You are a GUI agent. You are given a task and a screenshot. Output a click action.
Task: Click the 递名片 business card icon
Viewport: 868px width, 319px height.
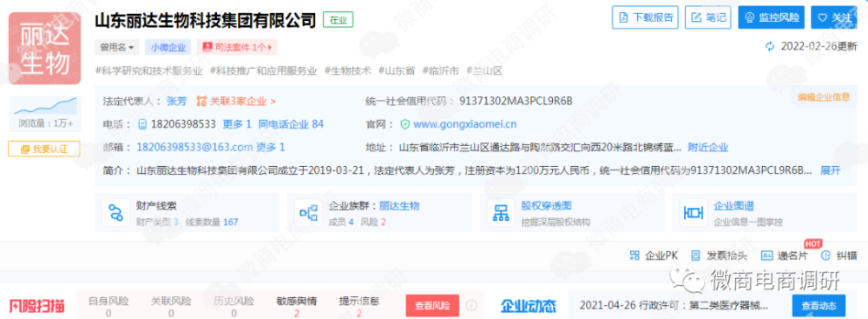pyautogui.click(x=766, y=256)
